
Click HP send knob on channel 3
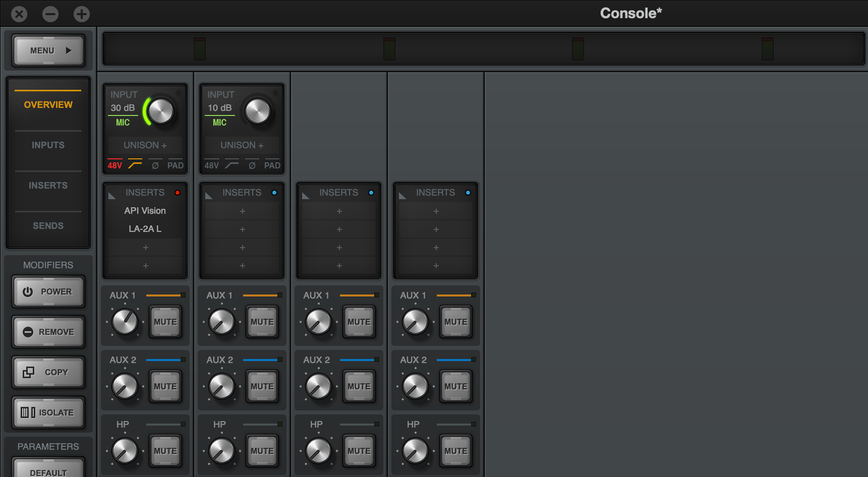pos(318,451)
